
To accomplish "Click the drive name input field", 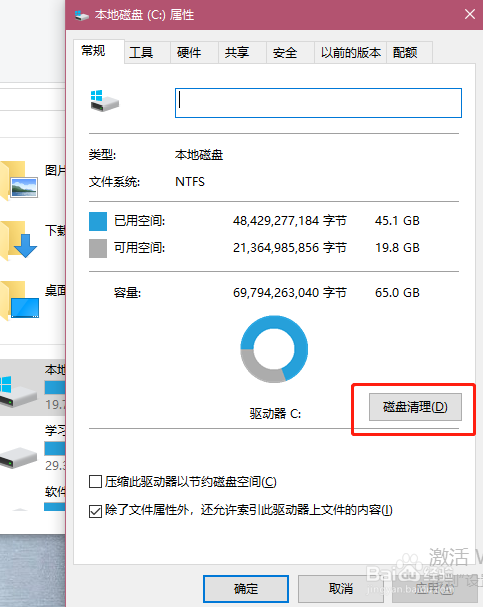I will click(318, 103).
